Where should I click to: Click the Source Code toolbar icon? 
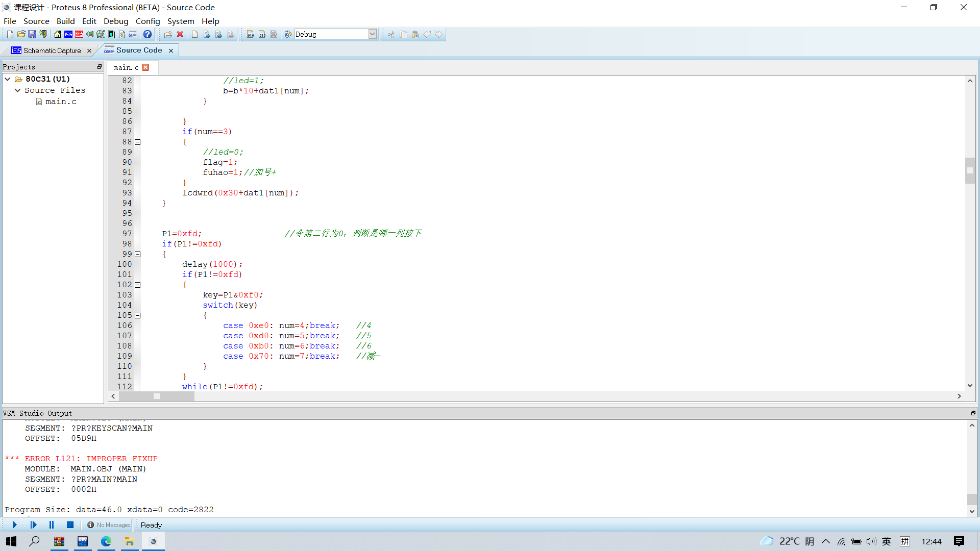tap(133, 34)
